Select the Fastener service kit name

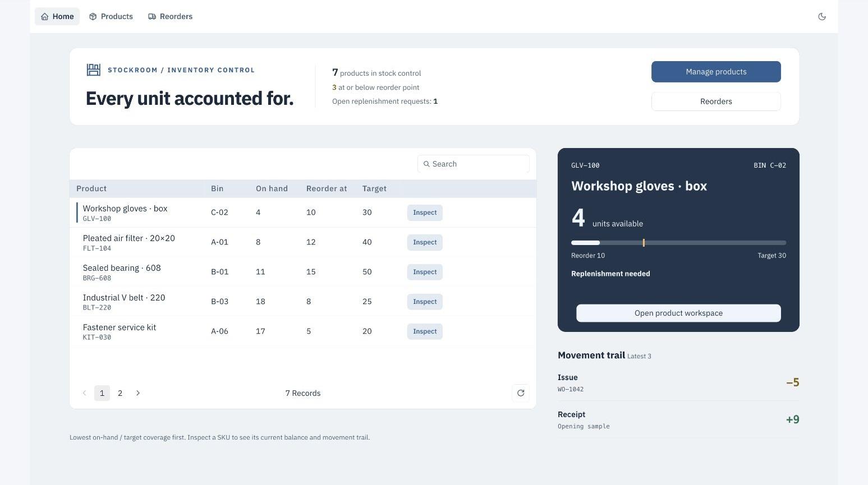120,327
